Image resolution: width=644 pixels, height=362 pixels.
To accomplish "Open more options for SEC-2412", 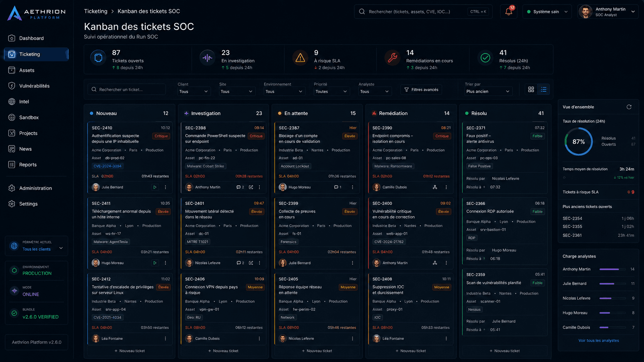I will coord(166,339).
